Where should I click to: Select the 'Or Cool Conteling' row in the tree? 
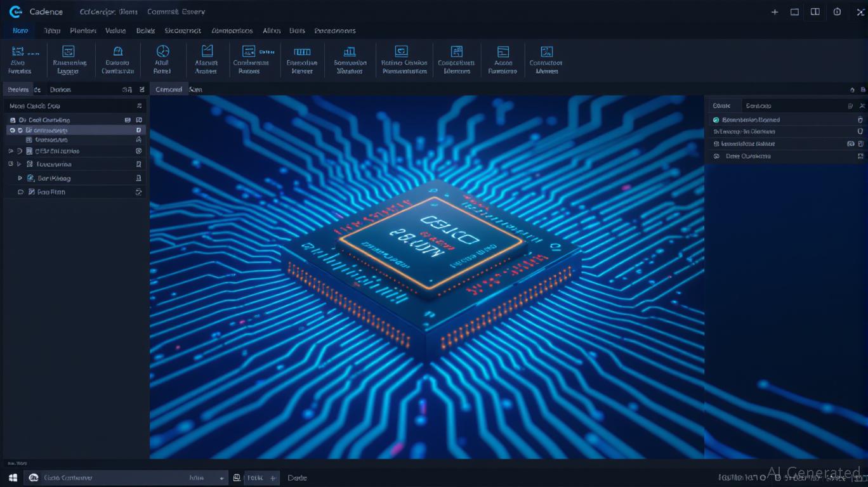point(75,120)
